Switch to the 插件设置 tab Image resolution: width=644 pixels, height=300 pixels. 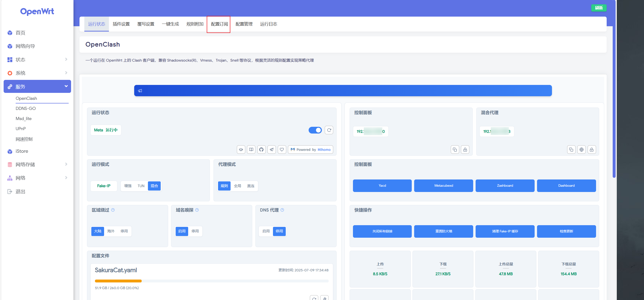(121, 24)
